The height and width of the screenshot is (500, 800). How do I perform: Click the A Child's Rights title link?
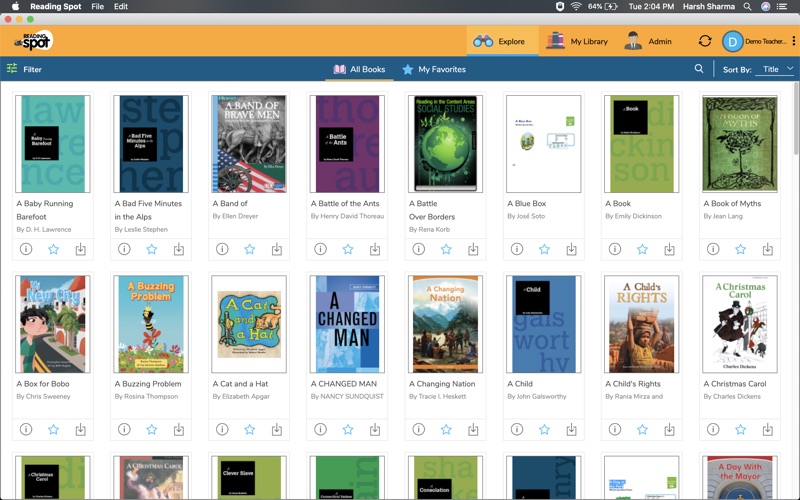click(633, 384)
